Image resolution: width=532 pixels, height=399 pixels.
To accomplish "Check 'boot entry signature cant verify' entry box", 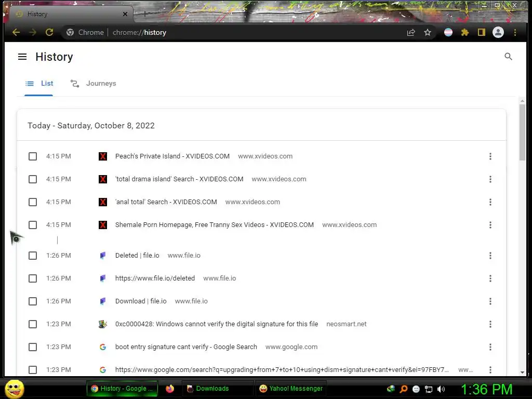I will [x=33, y=347].
